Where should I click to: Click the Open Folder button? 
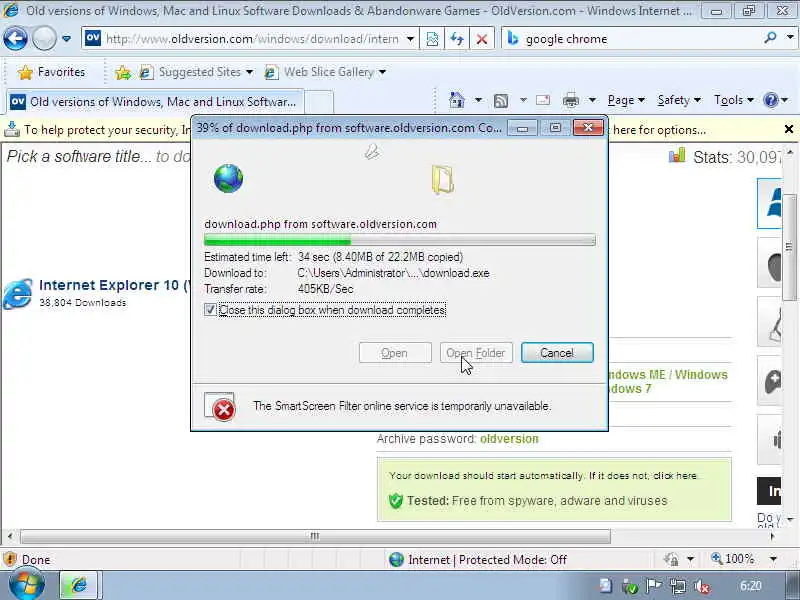(476, 353)
